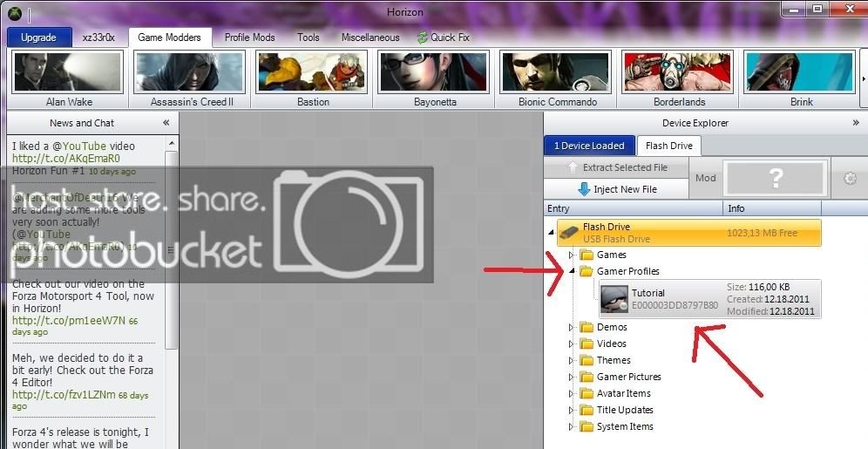Click the Quick Fix refresh icon
This screenshot has width=868, height=449.
point(423,37)
